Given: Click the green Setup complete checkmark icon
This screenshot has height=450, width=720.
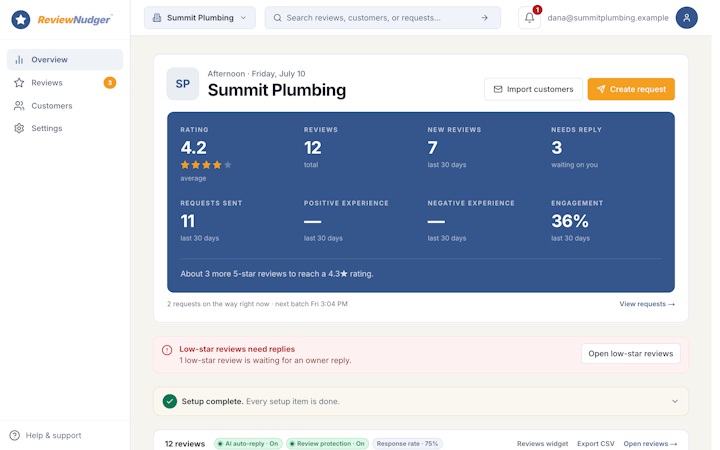Looking at the screenshot, I should [170, 401].
